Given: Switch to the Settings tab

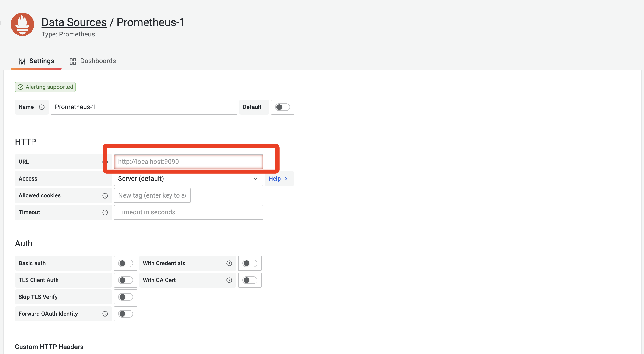Looking at the screenshot, I should [x=36, y=61].
